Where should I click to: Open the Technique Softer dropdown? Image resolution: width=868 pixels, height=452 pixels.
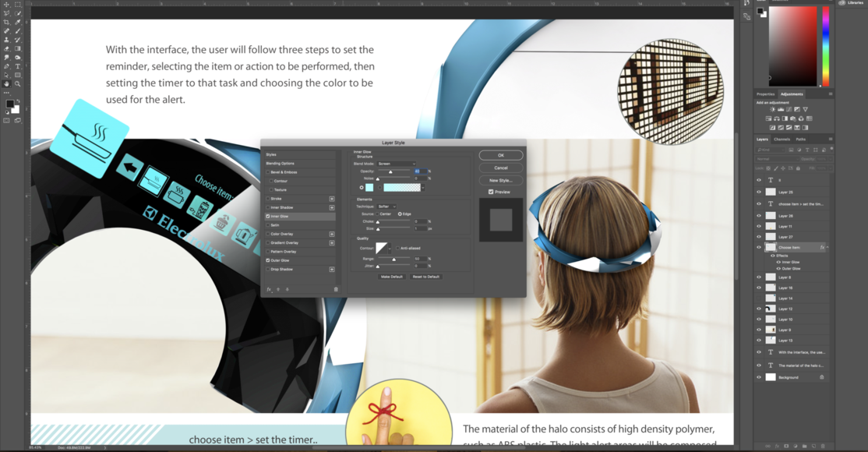tap(387, 207)
